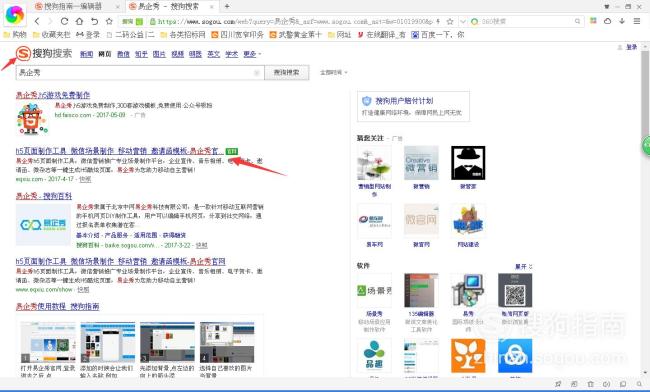
Task: Open the browser hamburger menu
Action: (637, 21)
